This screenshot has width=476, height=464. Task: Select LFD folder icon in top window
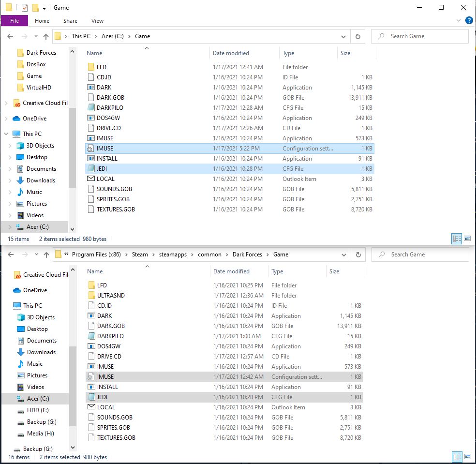(91, 67)
